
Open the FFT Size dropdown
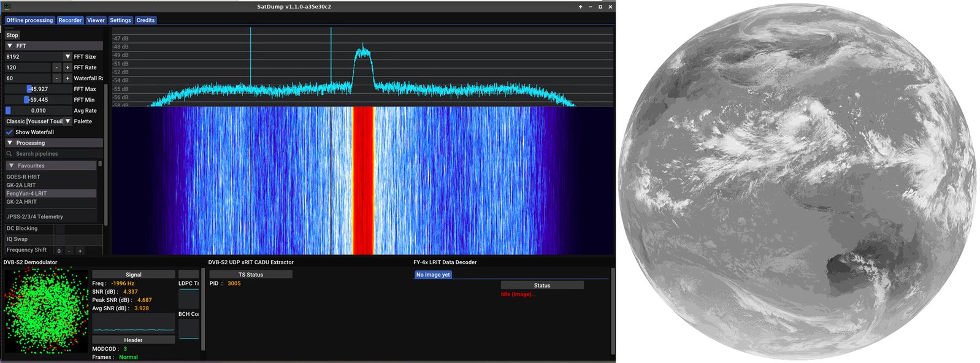67,56
